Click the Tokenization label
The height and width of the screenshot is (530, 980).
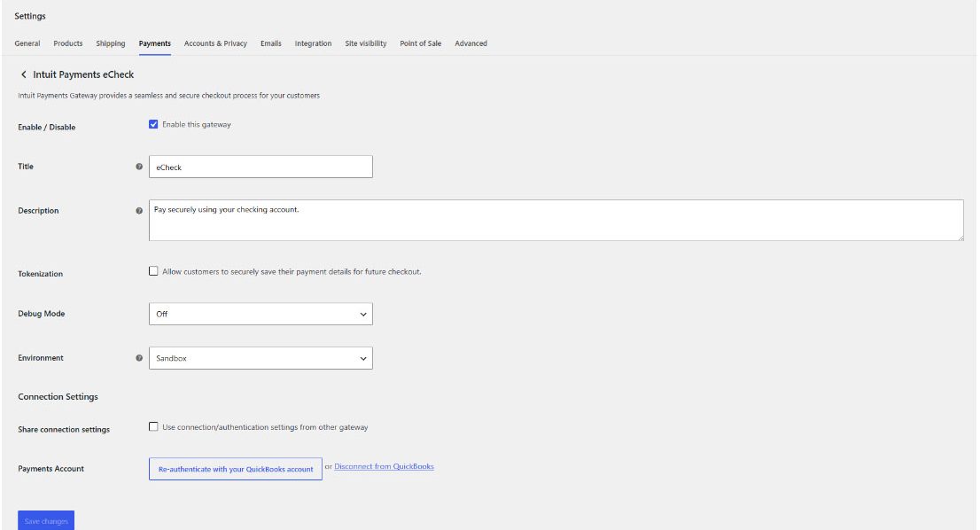point(40,274)
